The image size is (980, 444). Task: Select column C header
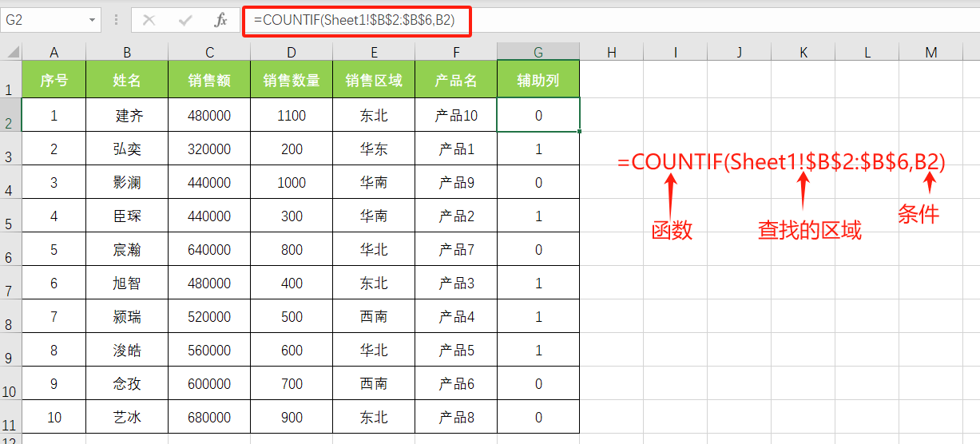coord(209,53)
